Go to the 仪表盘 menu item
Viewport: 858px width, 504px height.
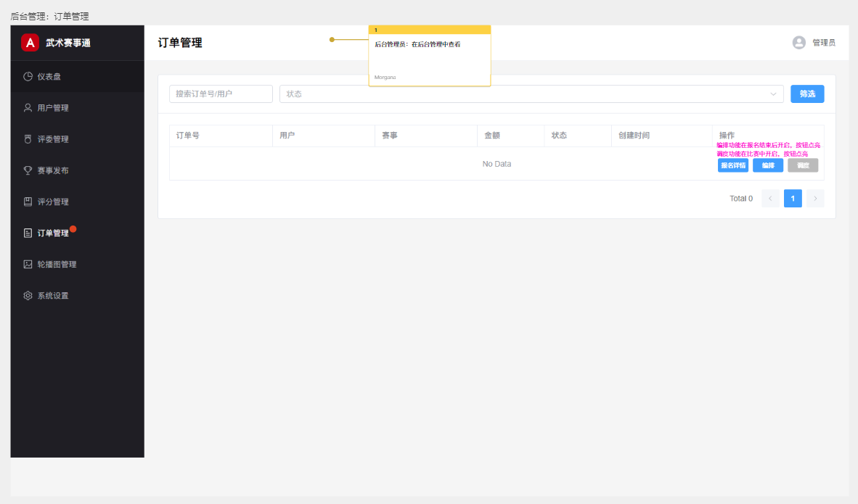coord(49,76)
